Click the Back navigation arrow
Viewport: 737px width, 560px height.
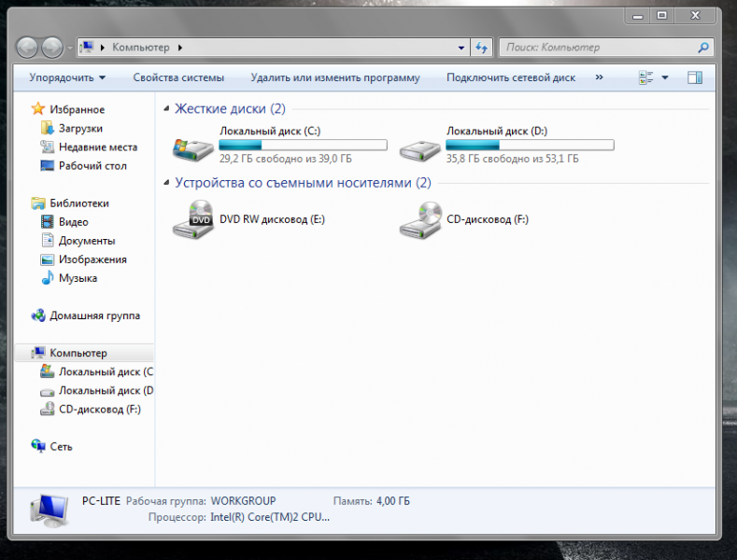coord(27,47)
